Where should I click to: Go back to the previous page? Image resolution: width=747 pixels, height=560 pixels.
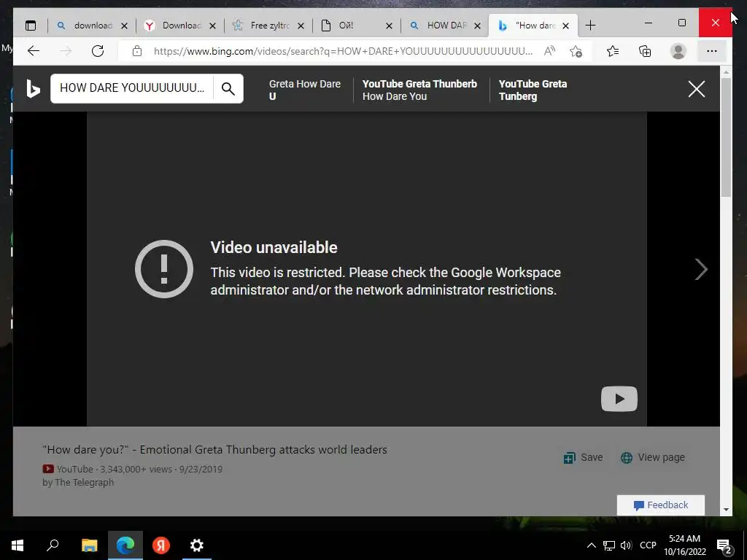(34, 51)
